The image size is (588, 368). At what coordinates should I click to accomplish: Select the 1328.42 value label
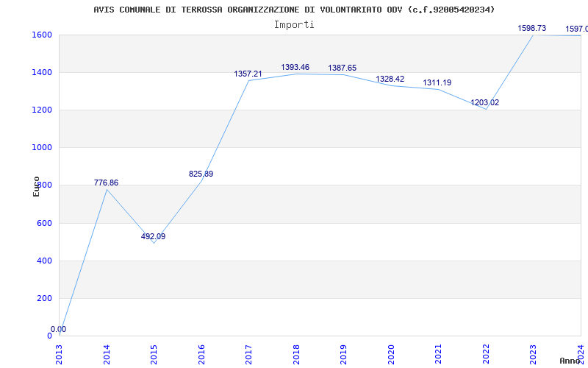[x=390, y=79]
